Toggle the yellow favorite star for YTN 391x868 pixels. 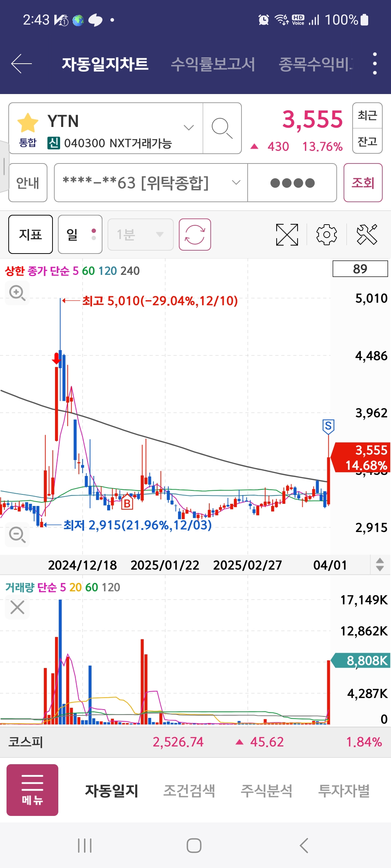coord(28,123)
